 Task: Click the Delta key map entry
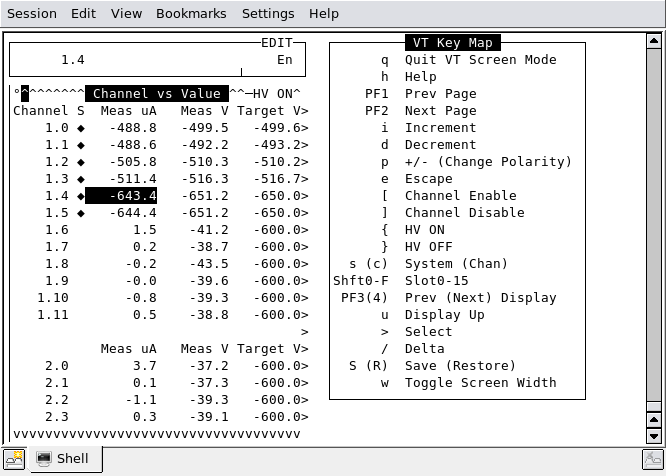425,349
